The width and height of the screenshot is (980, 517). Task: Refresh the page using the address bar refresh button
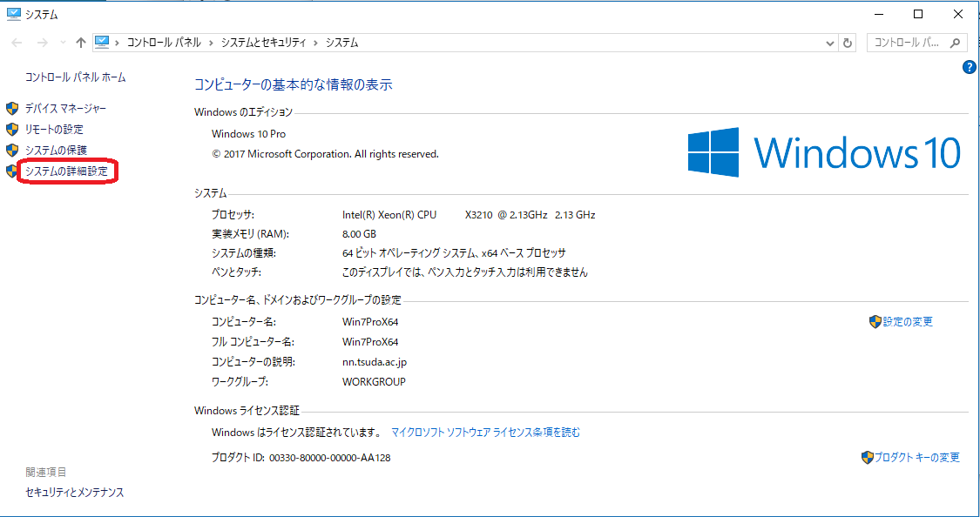pos(848,43)
